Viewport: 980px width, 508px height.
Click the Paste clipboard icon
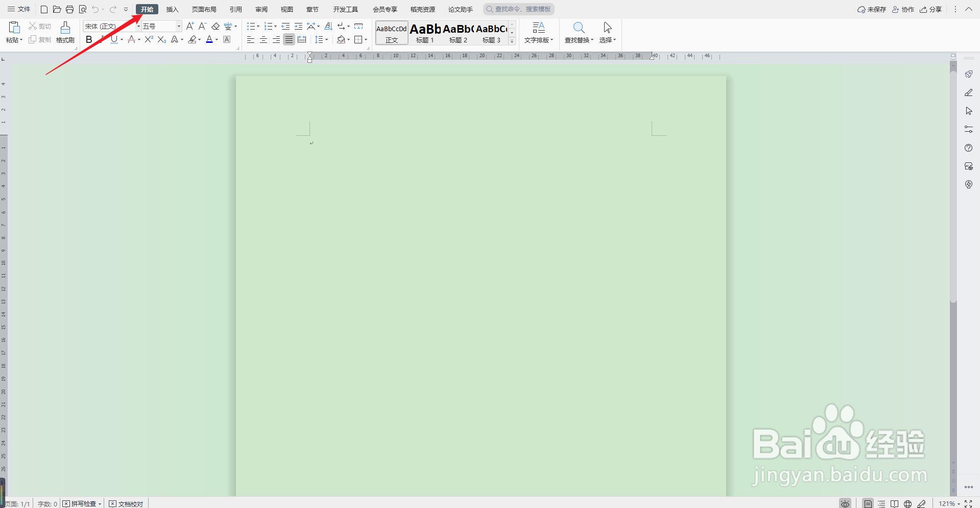click(x=14, y=27)
